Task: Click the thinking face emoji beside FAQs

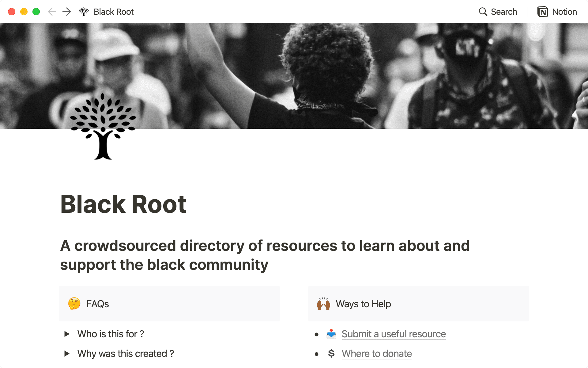Action: tap(74, 304)
